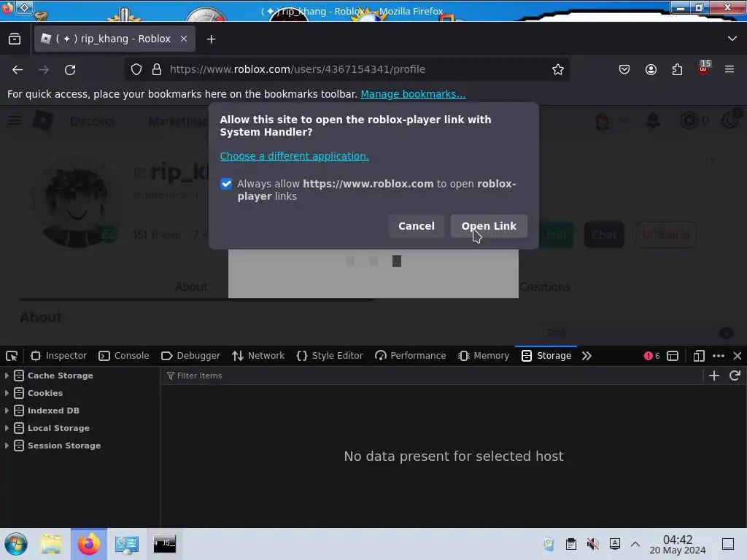Switch to the Debugger panel
Image resolution: width=747 pixels, height=560 pixels.
[x=190, y=356]
